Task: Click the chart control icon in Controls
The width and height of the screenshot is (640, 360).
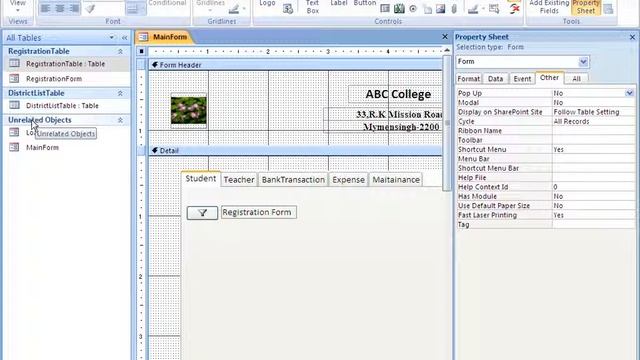Action: (399, 8)
